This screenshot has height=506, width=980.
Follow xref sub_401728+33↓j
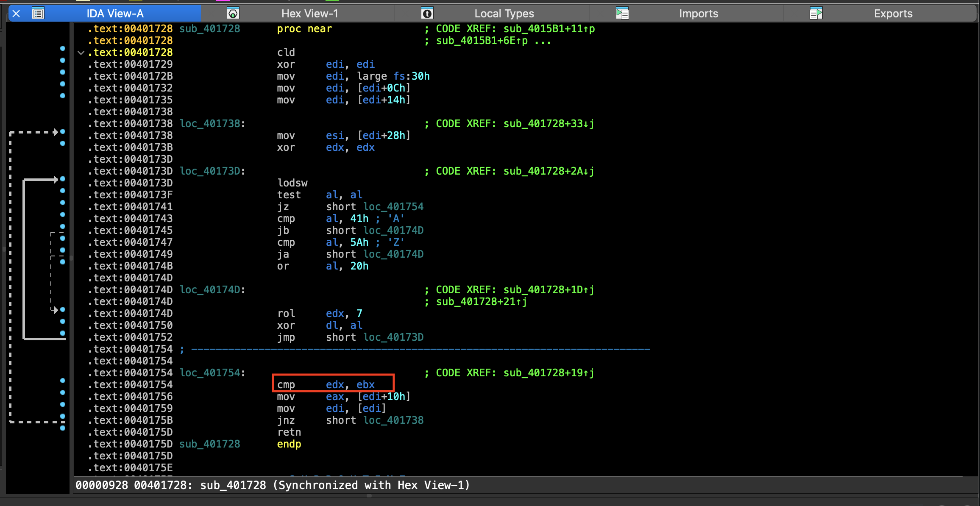549,124
